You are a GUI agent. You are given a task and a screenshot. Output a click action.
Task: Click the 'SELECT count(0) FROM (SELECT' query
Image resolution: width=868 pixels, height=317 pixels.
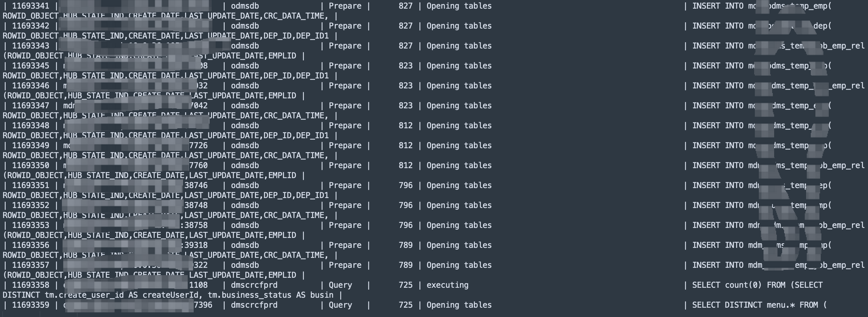coord(757,285)
